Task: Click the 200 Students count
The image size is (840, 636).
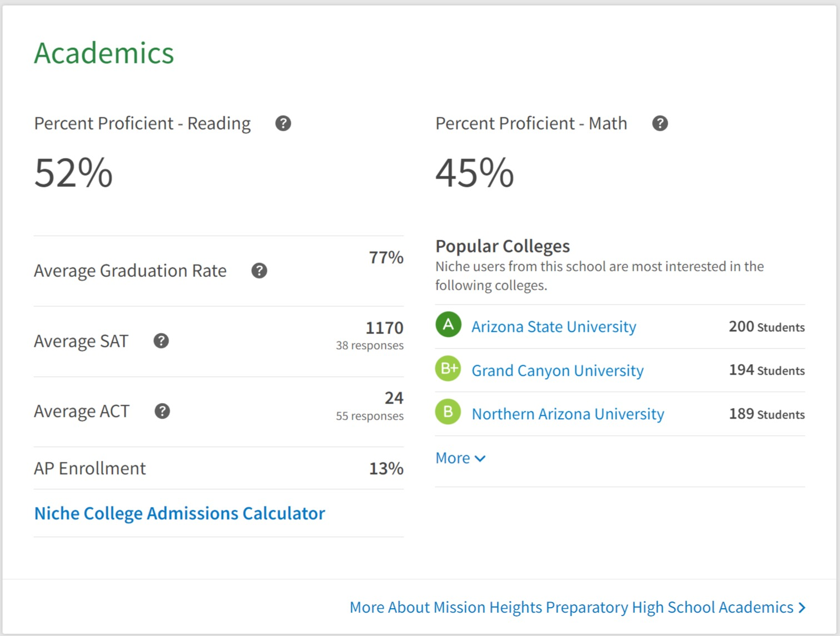Action: (x=766, y=327)
